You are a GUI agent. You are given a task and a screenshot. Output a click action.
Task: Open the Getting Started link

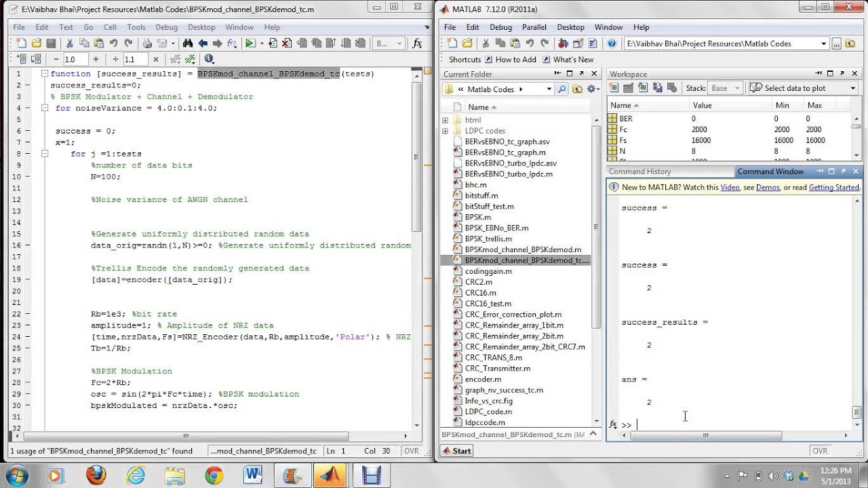(x=833, y=187)
